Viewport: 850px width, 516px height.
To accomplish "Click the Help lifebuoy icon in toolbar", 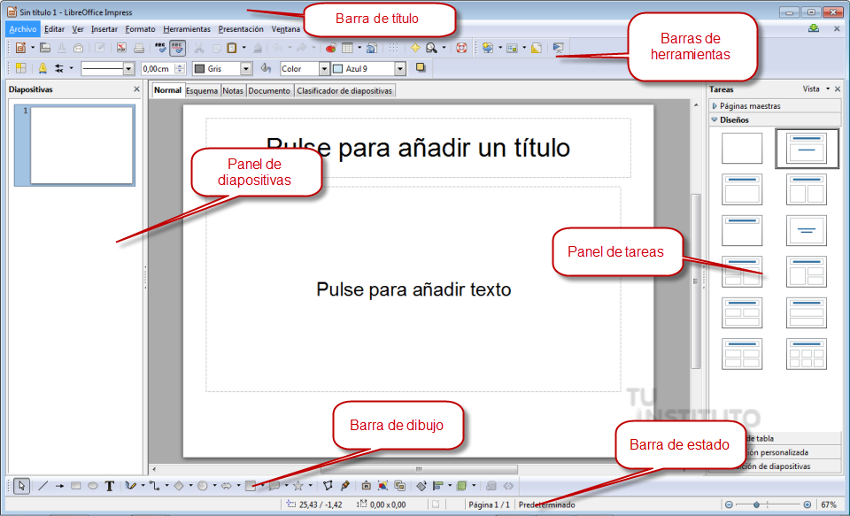I will coord(462,47).
